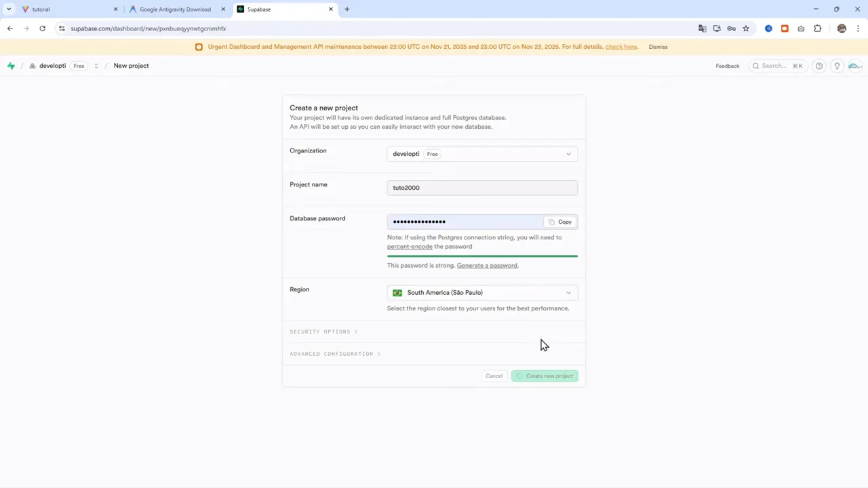Click the Google Translate icon in the address bar

click(x=703, y=28)
